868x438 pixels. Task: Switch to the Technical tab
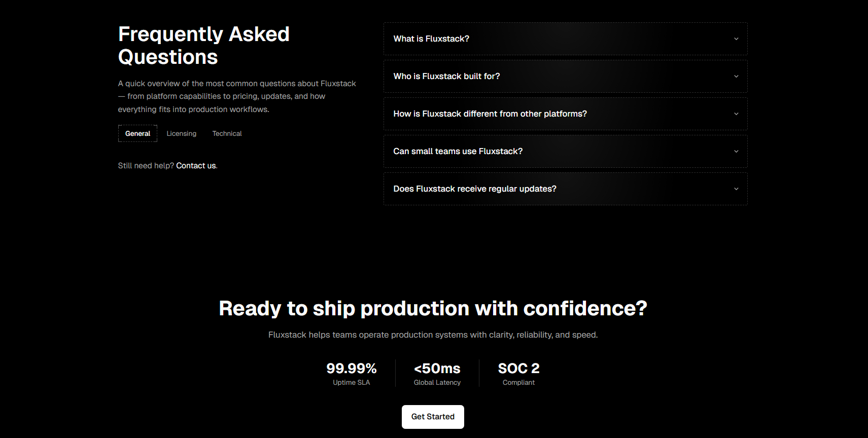(x=227, y=133)
